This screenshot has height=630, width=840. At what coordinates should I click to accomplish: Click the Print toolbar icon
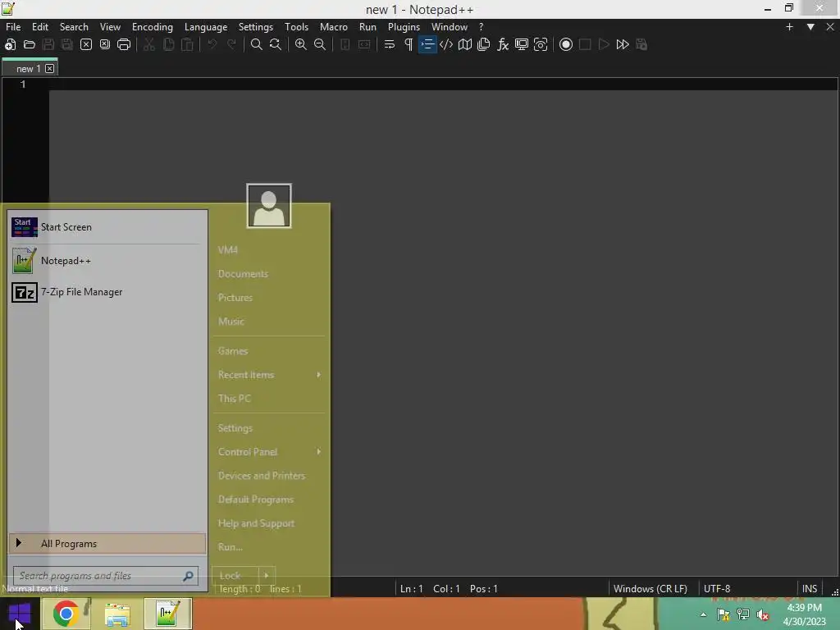(x=124, y=44)
